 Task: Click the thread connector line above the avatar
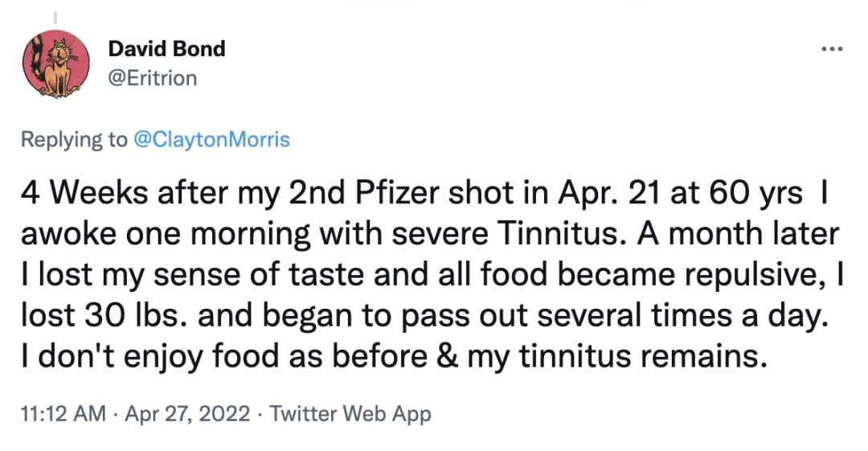point(55,16)
